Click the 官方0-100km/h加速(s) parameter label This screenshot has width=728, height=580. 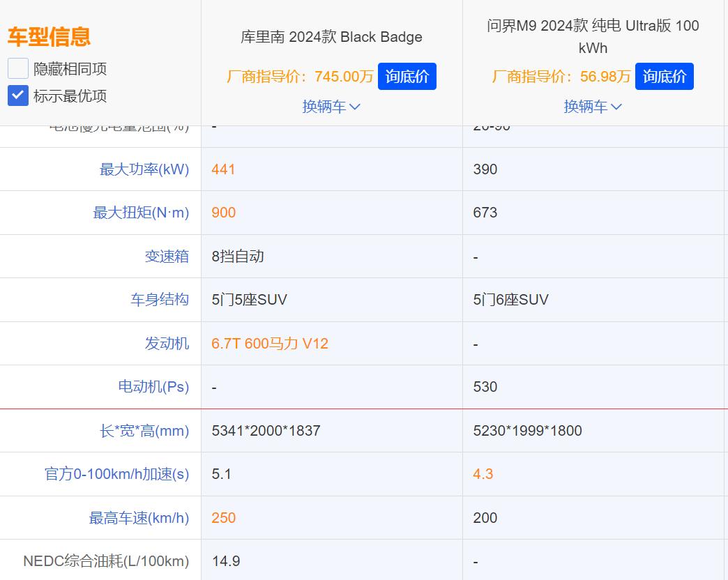[x=117, y=474]
